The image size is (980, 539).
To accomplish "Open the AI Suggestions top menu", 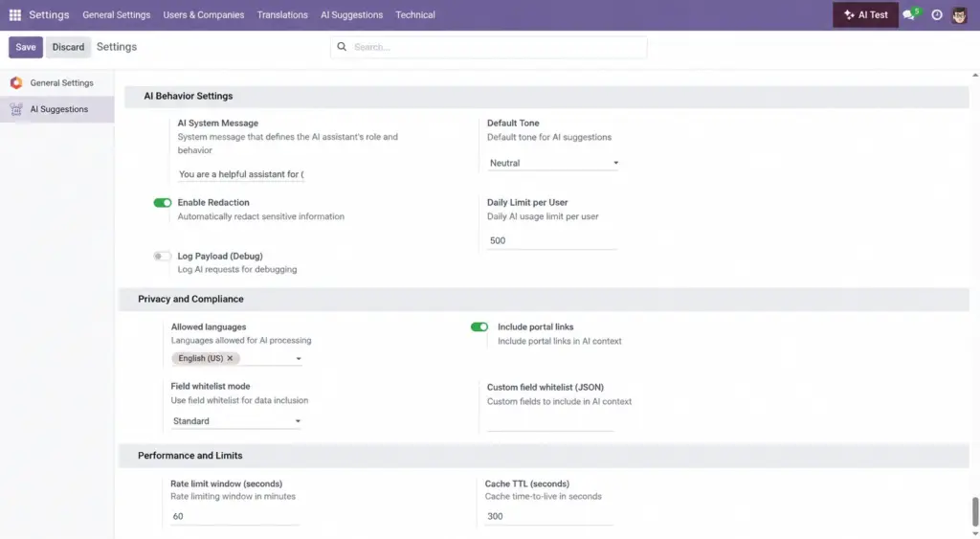I will tap(352, 14).
